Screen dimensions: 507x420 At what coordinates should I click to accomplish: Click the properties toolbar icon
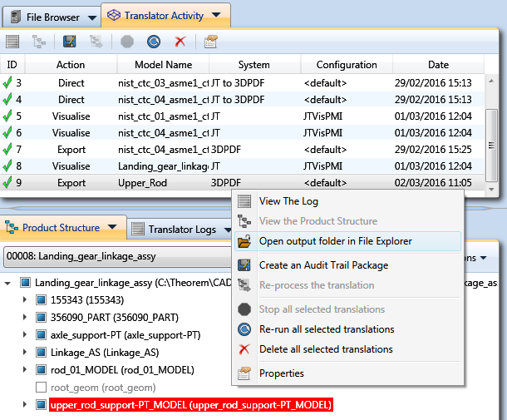pyautogui.click(x=211, y=42)
